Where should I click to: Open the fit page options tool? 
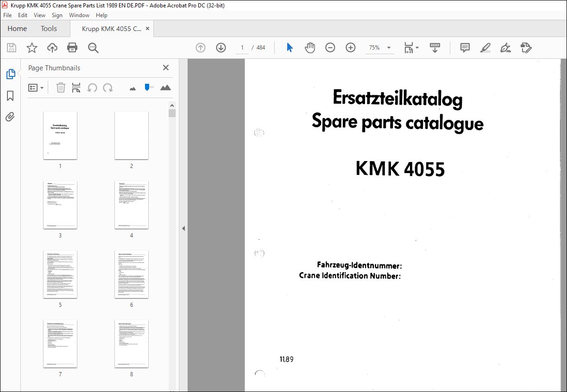pos(411,48)
